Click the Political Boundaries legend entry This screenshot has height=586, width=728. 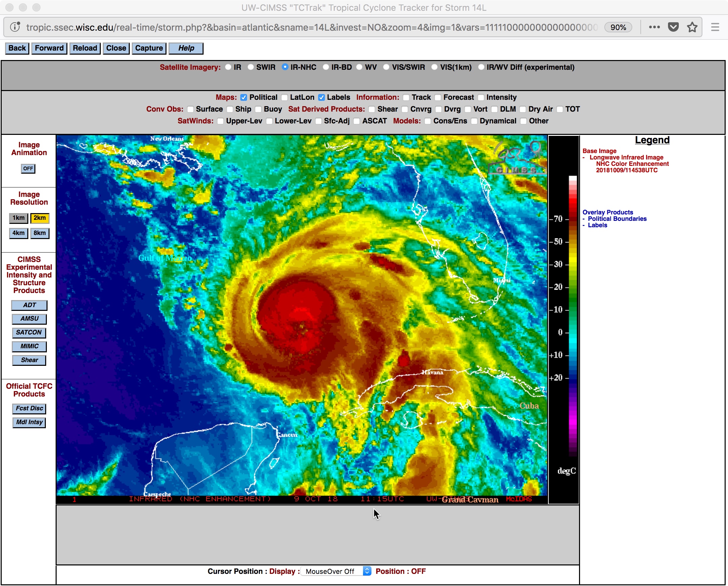(617, 219)
